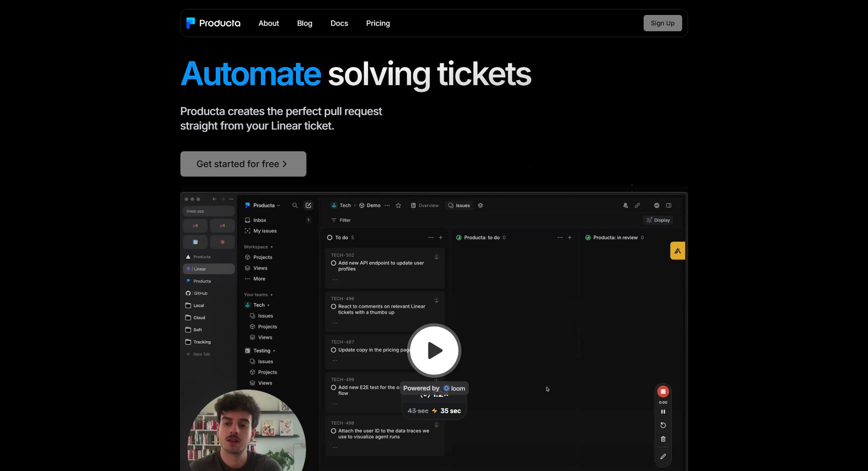The image size is (868, 471).
Task: Pause the Loom recording
Action: click(x=663, y=411)
